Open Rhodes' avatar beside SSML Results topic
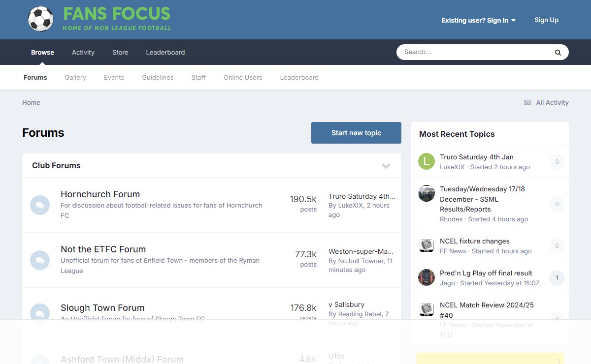The height and width of the screenshot is (364, 591). pyautogui.click(x=427, y=193)
